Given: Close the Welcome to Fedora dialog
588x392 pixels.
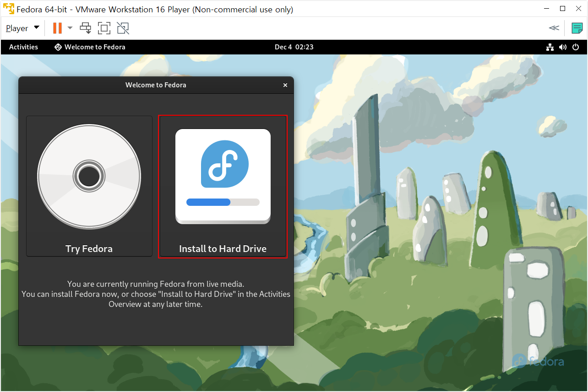Looking at the screenshot, I should pos(285,85).
